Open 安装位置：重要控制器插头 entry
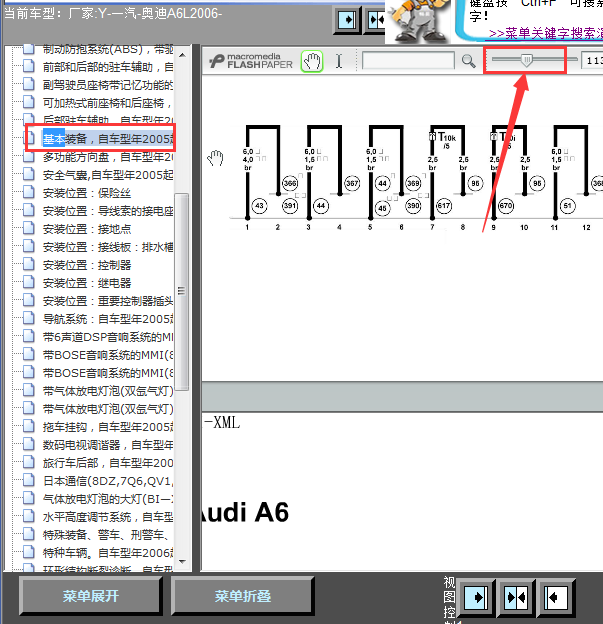The height and width of the screenshot is (624, 603). pyautogui.click(x=108, y=300)
